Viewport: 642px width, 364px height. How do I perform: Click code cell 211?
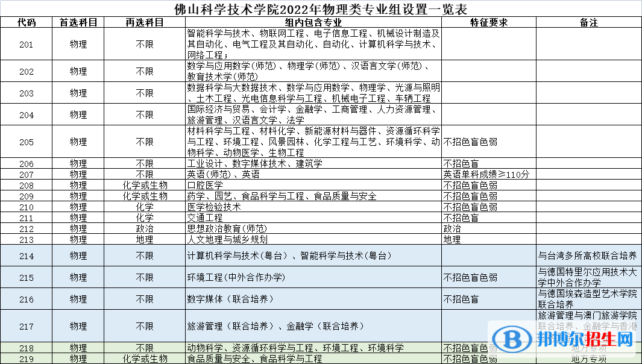pos(26,218)
